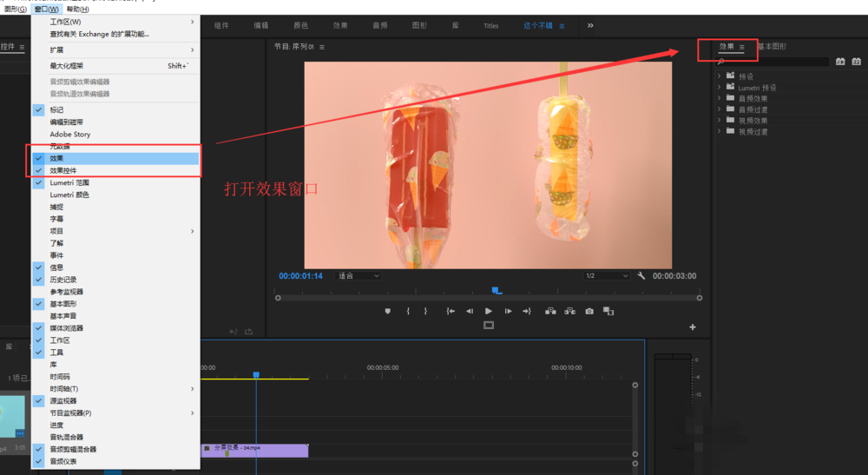Viewport: 868px width, 475px height.
Task: Click the Lift button icon
Action: [550, 311]
